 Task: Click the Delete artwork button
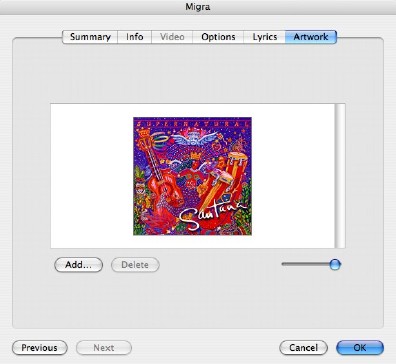pyautogui.click(x=135, y=265)
